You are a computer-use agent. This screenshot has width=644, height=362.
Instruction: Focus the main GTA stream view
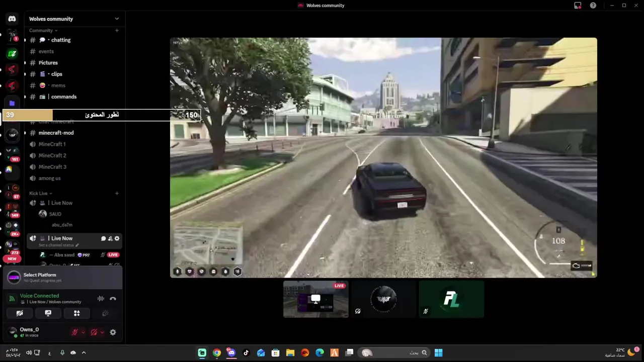[x=383, y=157]
